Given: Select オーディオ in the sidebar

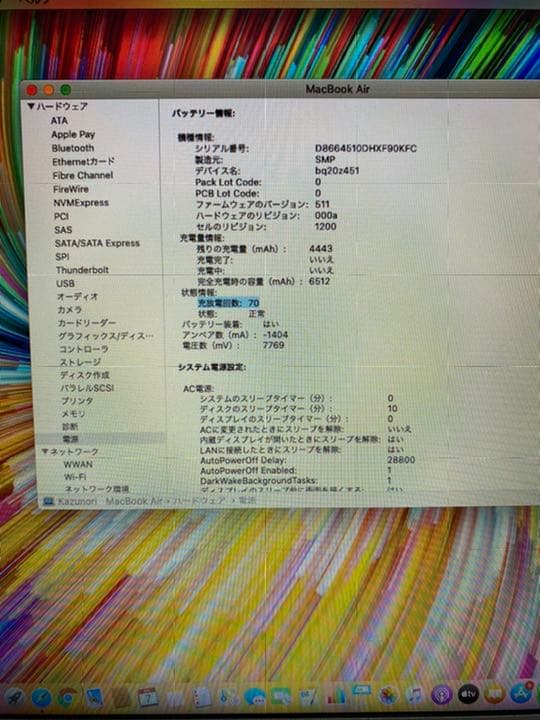Looking at the screenshot, I should [77, 297].
